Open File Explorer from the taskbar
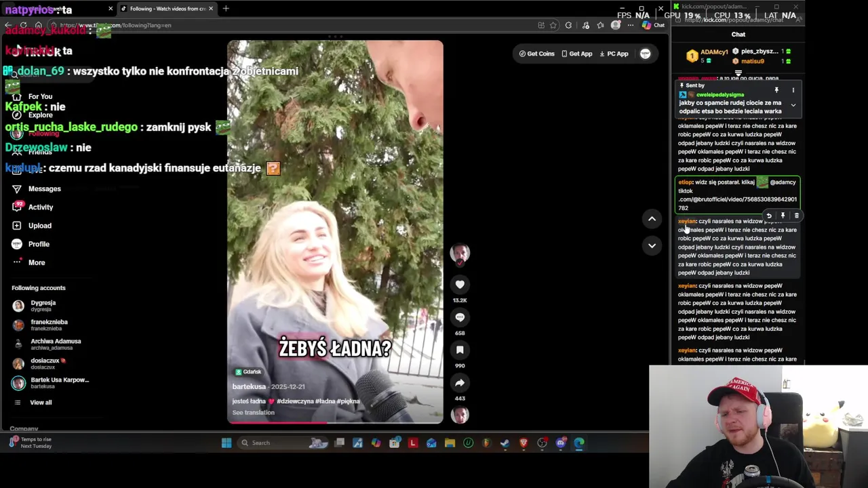 pos(450,443)
